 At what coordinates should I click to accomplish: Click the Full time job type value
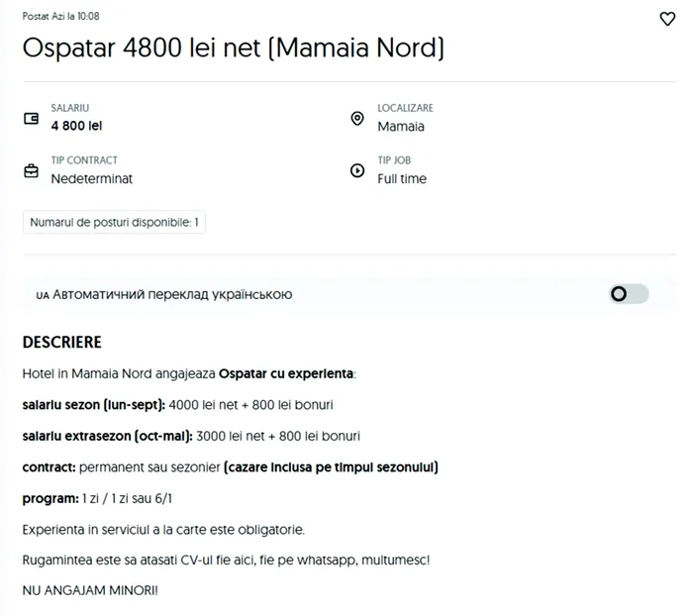(x=402, y=178)
